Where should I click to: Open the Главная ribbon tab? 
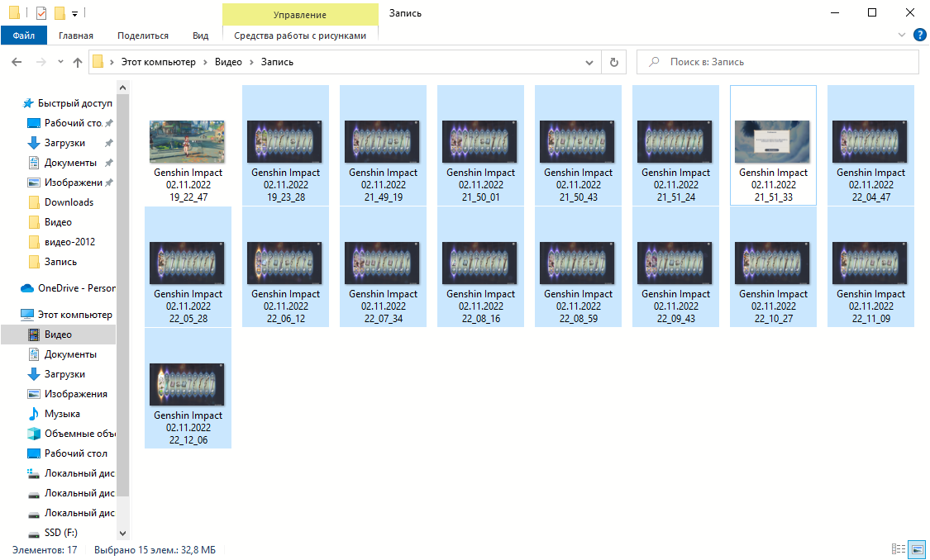[76, 36]
